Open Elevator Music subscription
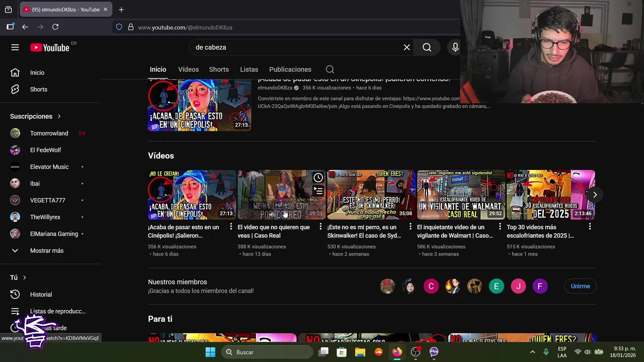Image resolution: width=644 pixels, height=362 pixels. (x=50, y=167)
